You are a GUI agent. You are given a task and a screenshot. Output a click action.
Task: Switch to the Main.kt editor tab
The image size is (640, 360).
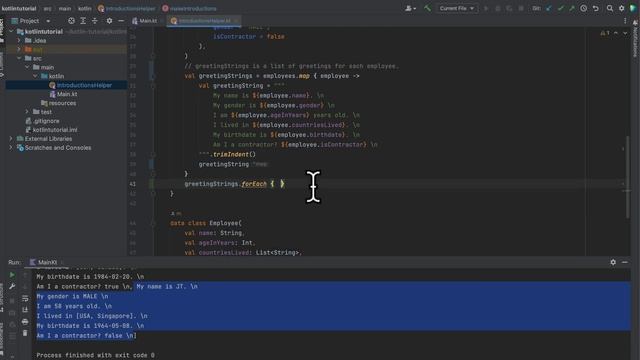(145, 21)
